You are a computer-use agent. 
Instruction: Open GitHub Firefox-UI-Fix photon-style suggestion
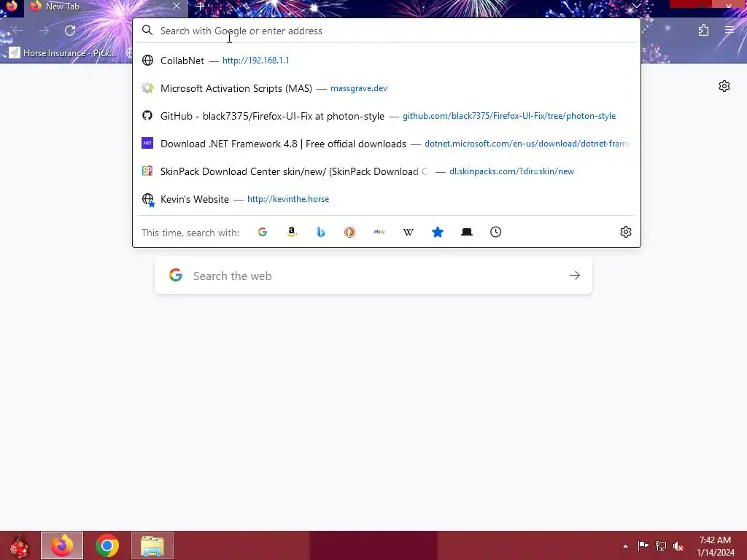tap(387, 116)
